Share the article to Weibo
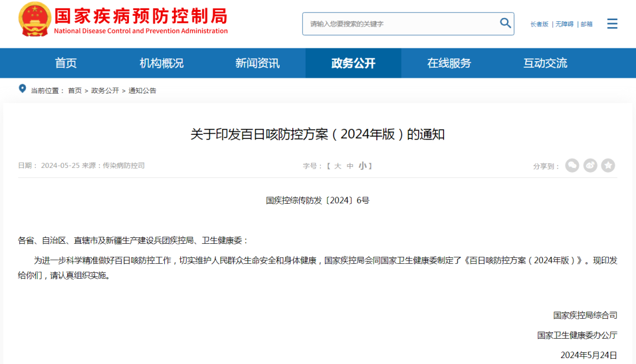This screenshot has width=636, height=364. (590, 166)
